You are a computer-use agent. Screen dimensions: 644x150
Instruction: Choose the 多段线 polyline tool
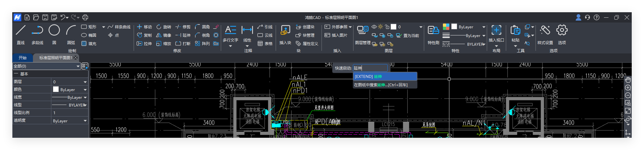coord(37,34)
